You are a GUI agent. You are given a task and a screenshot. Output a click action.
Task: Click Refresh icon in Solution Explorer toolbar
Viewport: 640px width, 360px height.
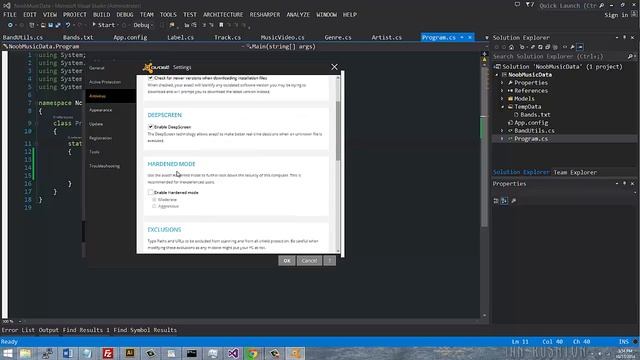pyautogui.click(x=540, y=47)
